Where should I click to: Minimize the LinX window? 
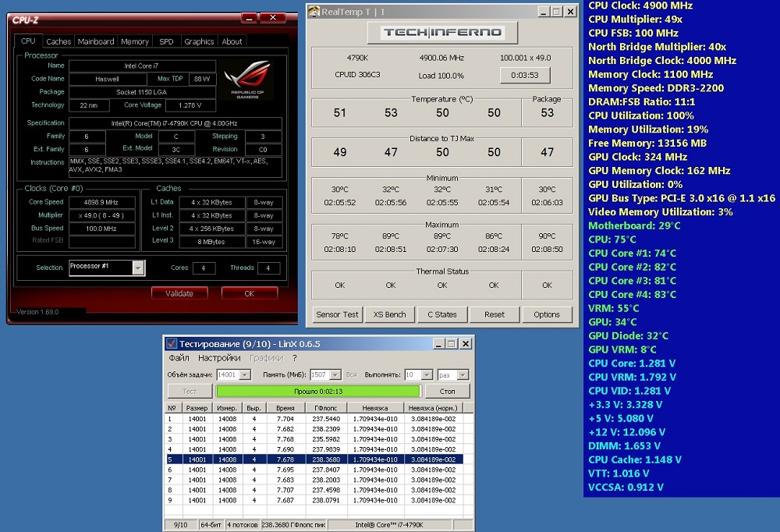coord(438,343)
